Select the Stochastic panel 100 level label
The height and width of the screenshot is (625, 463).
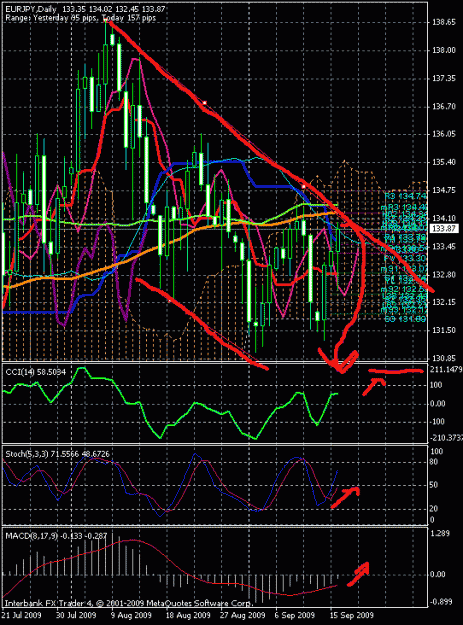click(x=437, y=452)
